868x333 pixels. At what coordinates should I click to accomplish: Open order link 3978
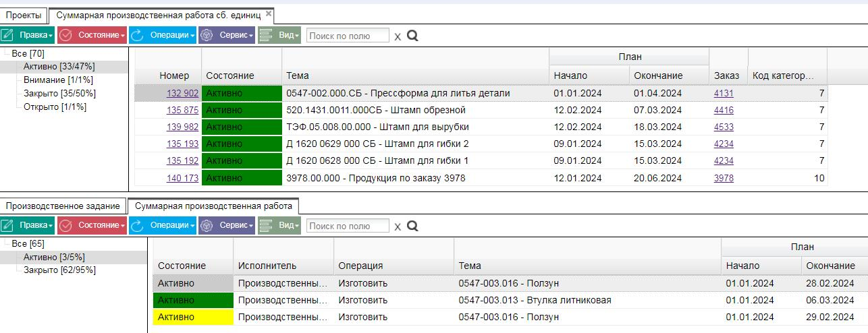pos(724,179)
